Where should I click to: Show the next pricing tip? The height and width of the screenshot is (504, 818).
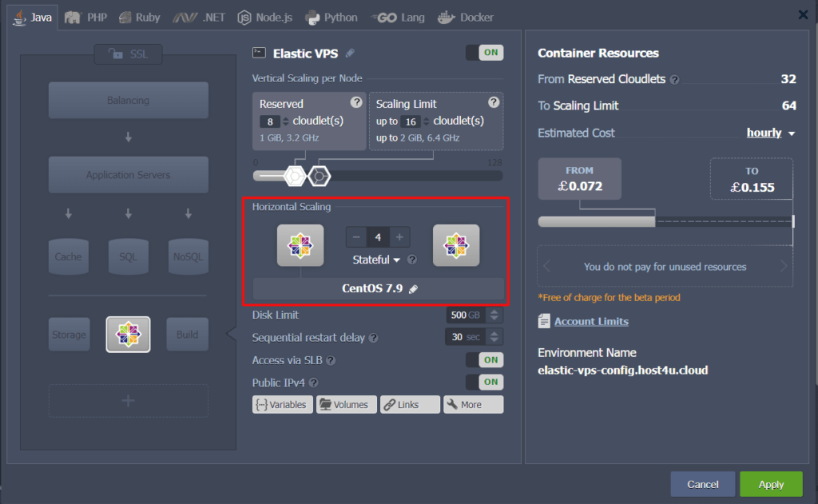[x=784, y=267]
